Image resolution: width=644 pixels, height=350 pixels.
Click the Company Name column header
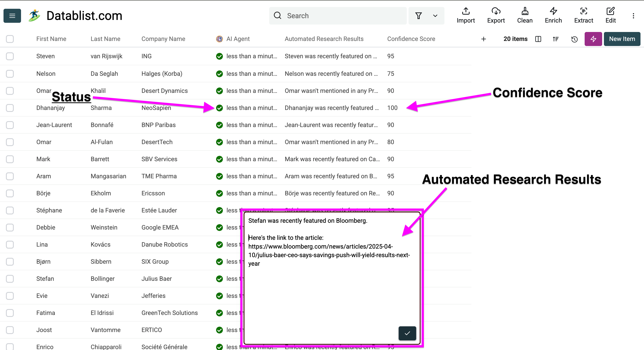click(163, 39)
